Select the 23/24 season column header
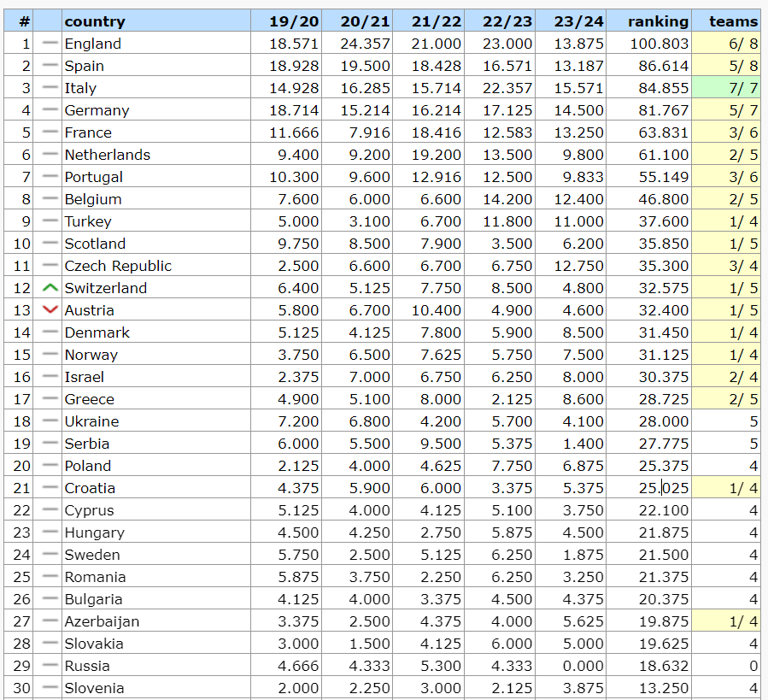The image size is (768, 700). [578, 21]
